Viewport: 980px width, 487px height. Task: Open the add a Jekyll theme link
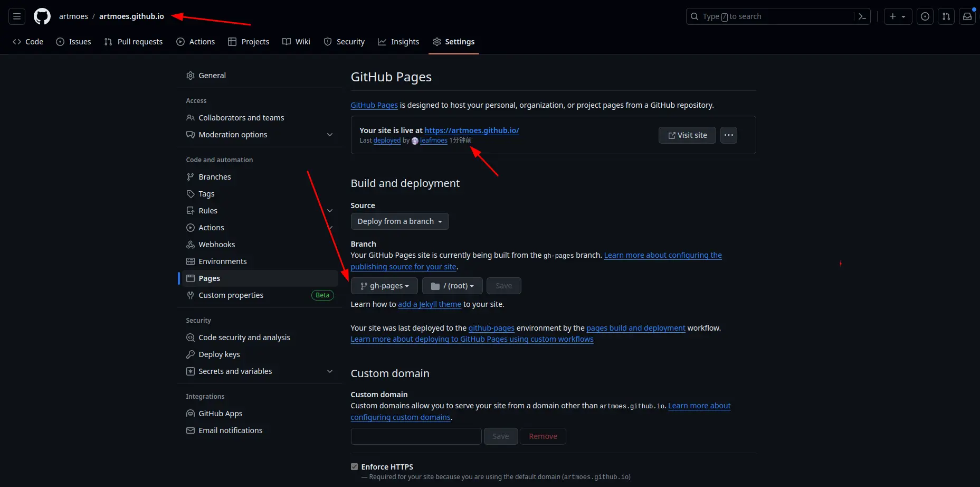[x=430, y=304]
